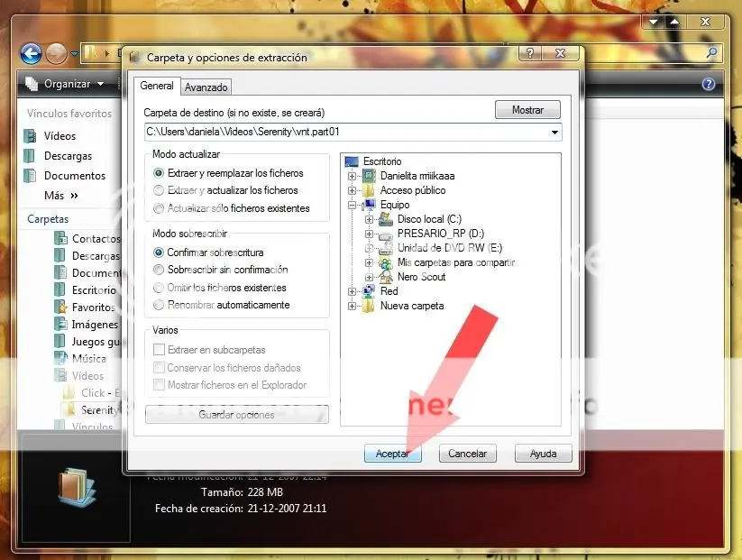
Task: Select Confirmar sobrescritura option
Action: coord(208,252)
